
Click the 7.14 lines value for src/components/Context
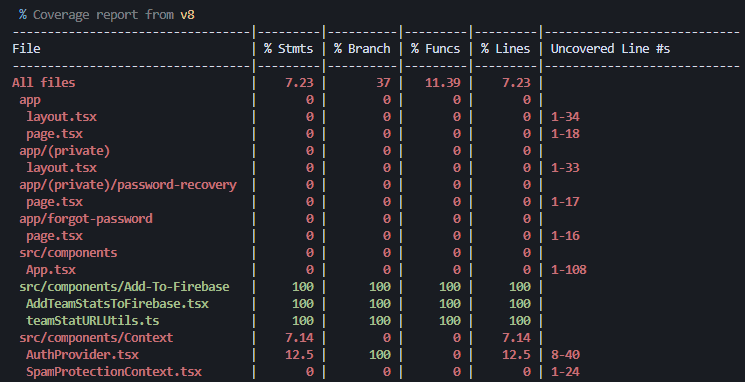(x=516, y=338)
